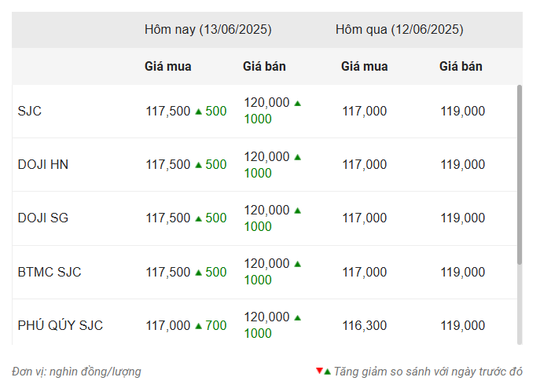Click the Giá mua header under Hôm nay
The width and height of the screenshot is (540, 392).
167,66
